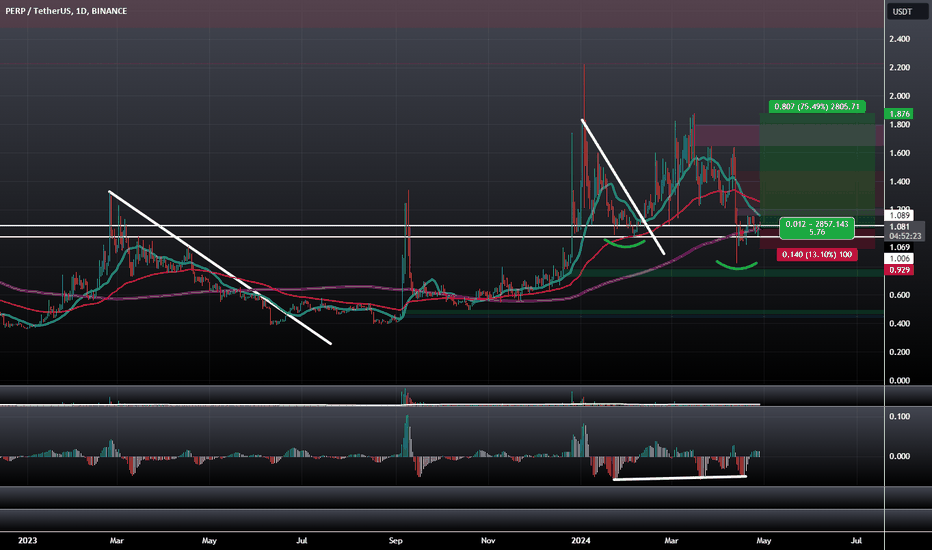932x550 pixels.
Task: Click the Nov label on time axis
Action: click(x=488, y=540)
